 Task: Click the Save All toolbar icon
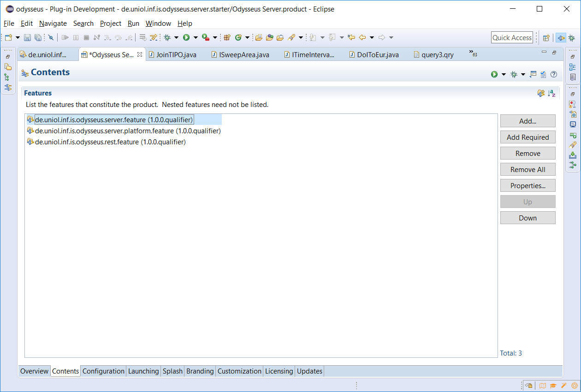click(38, 37)
